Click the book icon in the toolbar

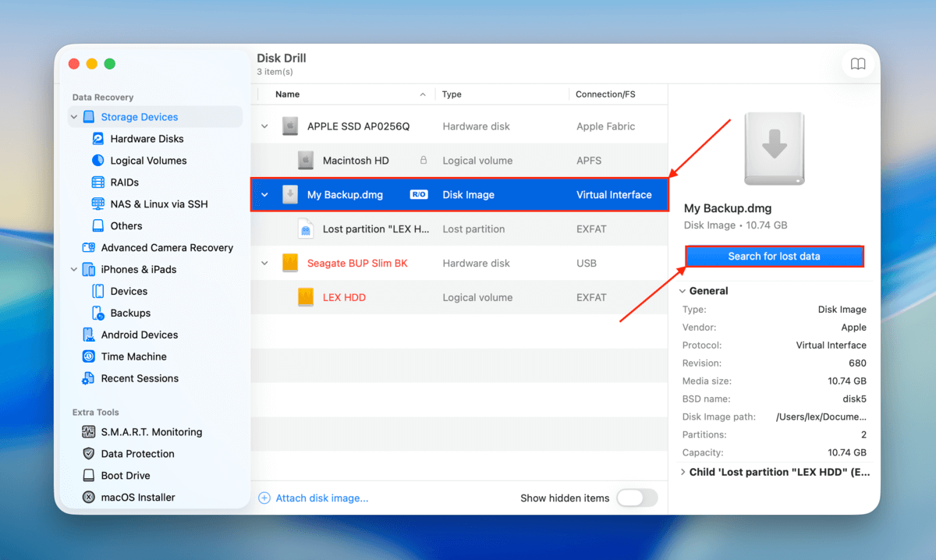coord(858,64)
